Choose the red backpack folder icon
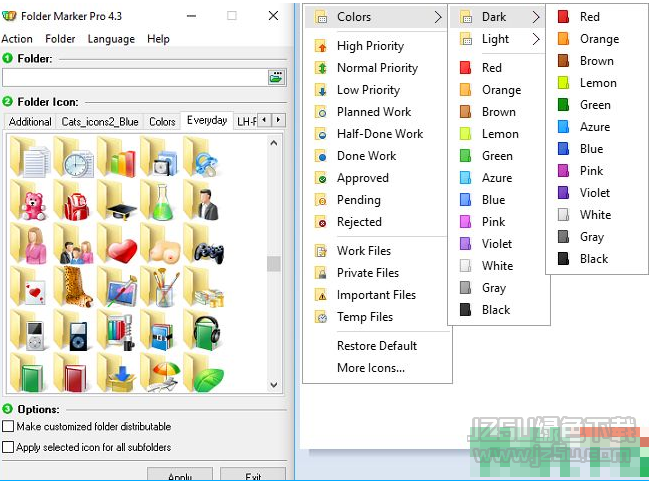This screenshot has height=481, width=649. tap(74, 201)
